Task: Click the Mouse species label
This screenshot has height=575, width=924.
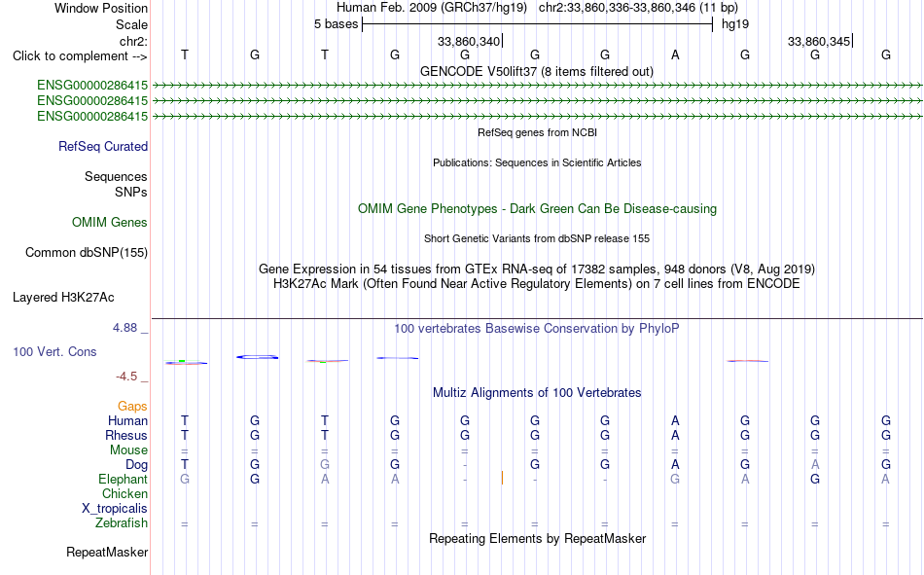Action: pyautogui.click(x=128, y=449)
